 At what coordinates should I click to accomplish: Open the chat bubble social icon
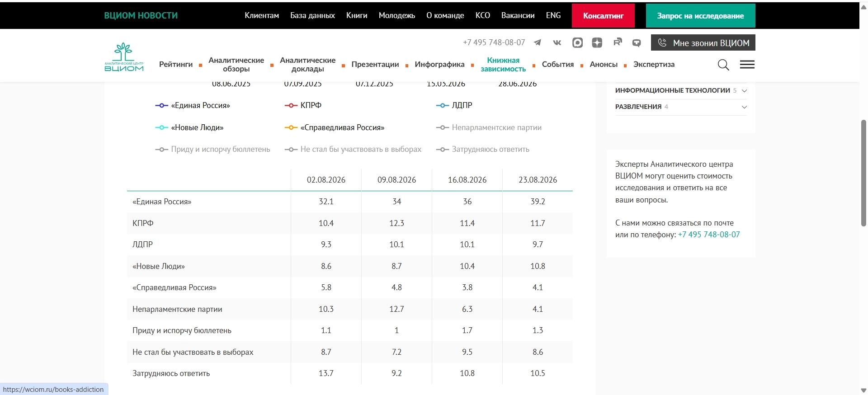tap(637, 43)
